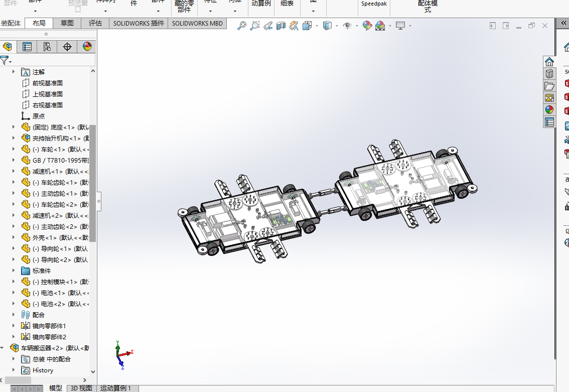Click the Zoom to Fit magnifier icon
569x392 pixels.
tap(242, 26)
